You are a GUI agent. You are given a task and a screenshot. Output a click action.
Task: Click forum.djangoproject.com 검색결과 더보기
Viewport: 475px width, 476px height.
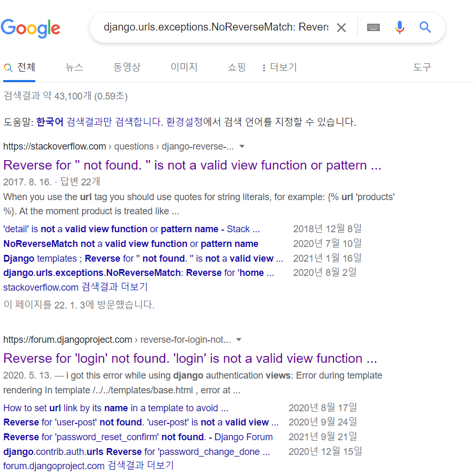tap(88, 465)
